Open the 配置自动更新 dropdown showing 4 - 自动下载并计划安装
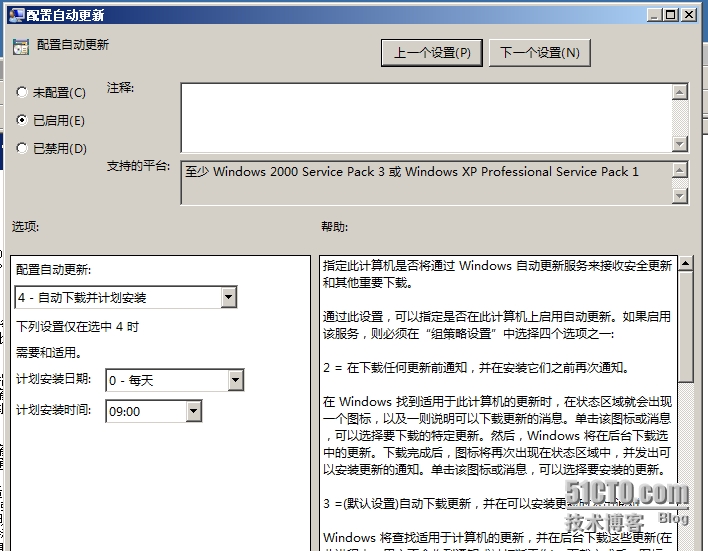This screenshot has height=551, width=708. 126,297
